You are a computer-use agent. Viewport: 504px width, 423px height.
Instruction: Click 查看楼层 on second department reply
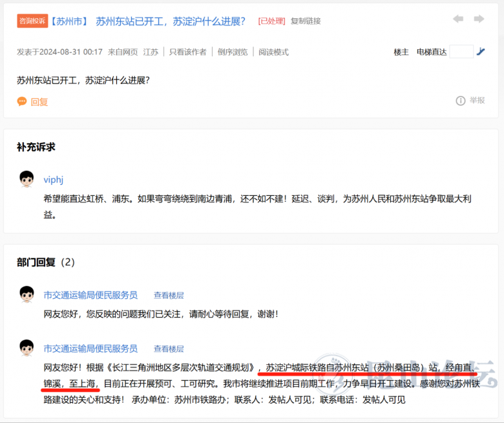[x=169, y=349]
